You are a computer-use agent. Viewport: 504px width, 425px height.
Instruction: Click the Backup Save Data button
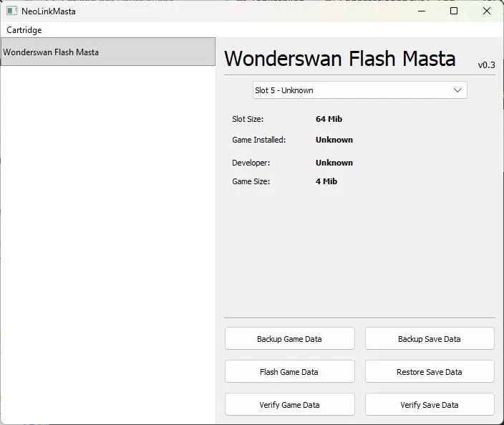pos(430,338)
